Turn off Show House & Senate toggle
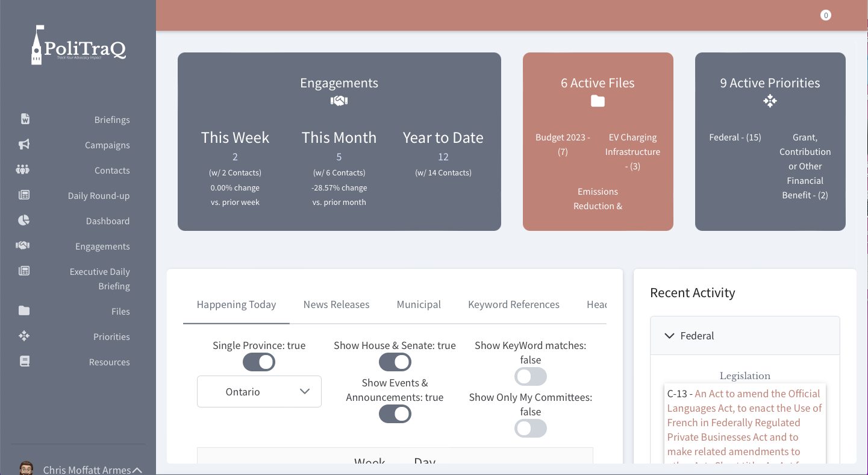Viewport: 868px width, 475px height. pyautogui.click(x=395, y=362)
